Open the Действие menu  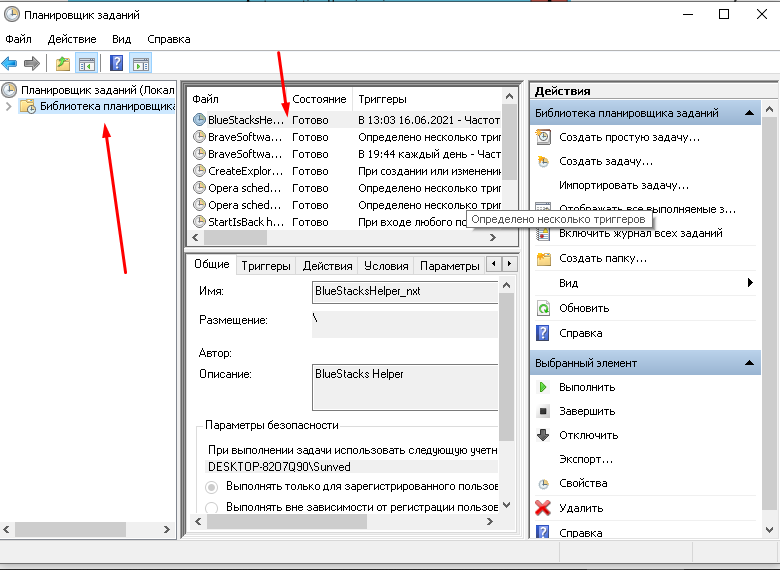(x=72, y=39)
